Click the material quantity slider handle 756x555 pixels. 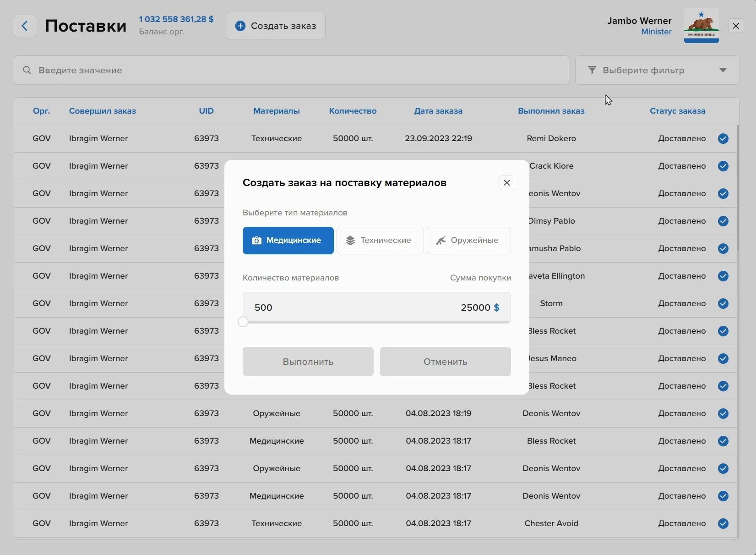[x=243, y=322]
